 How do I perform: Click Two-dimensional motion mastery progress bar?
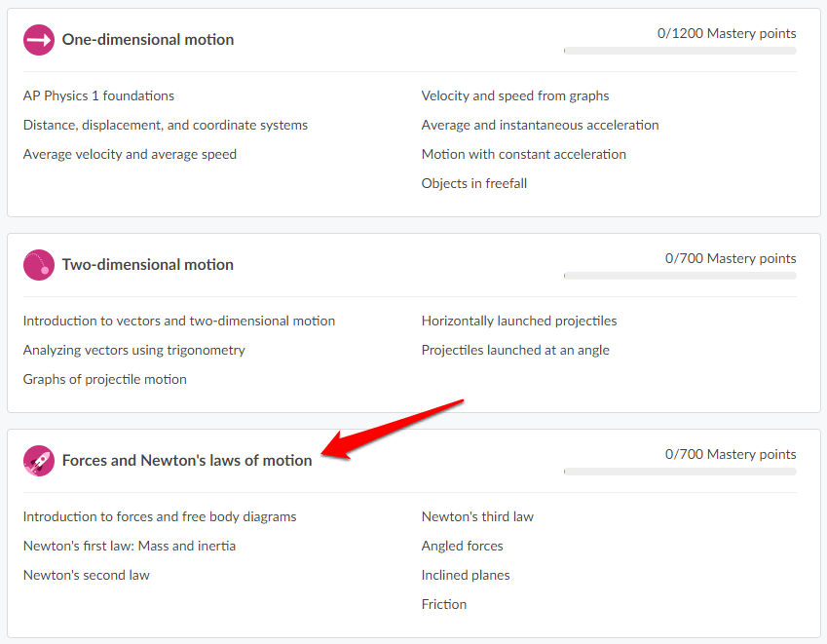[x=679, y=276]
